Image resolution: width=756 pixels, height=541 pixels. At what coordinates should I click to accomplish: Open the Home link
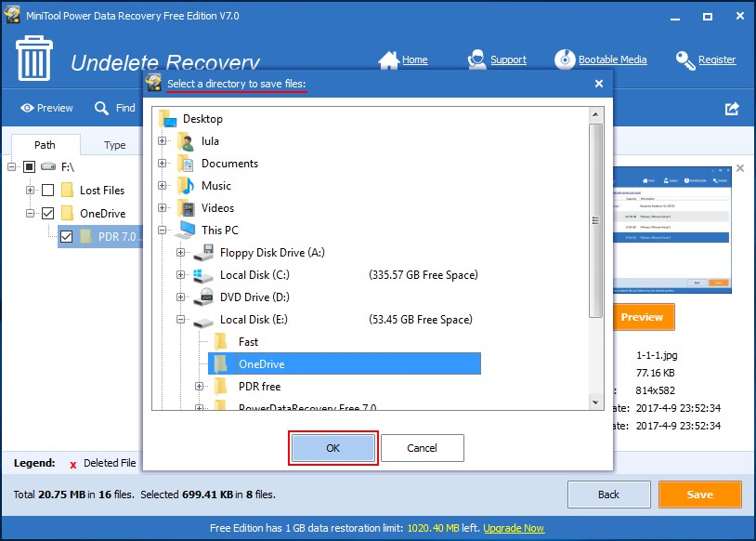(414, 59)
